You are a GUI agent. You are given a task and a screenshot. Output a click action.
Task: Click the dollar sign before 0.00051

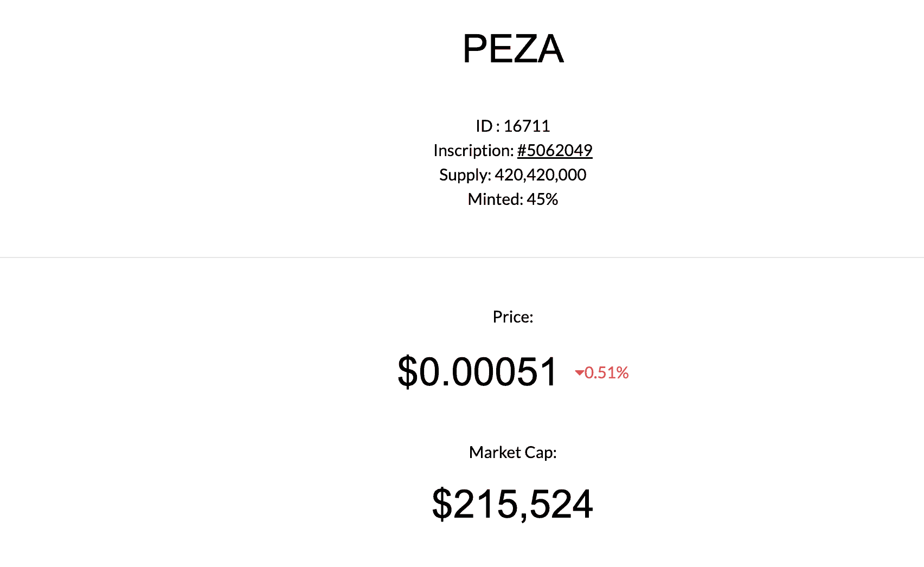407,372
